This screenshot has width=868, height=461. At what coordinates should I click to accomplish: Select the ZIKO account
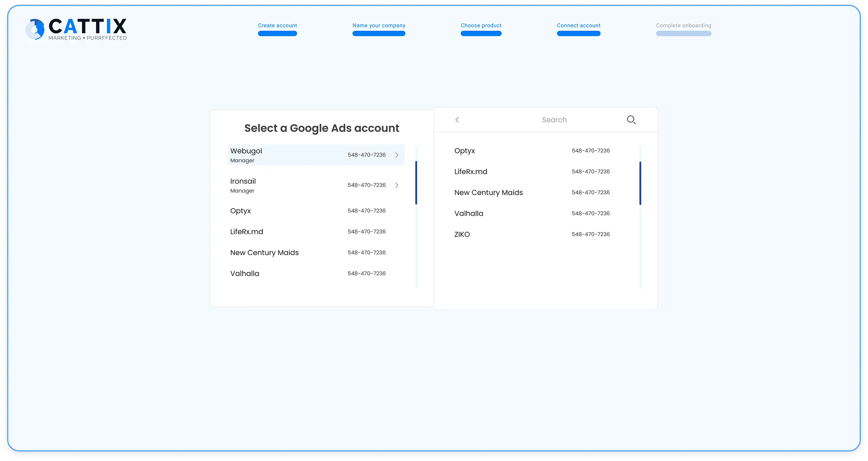coord(462,234)
